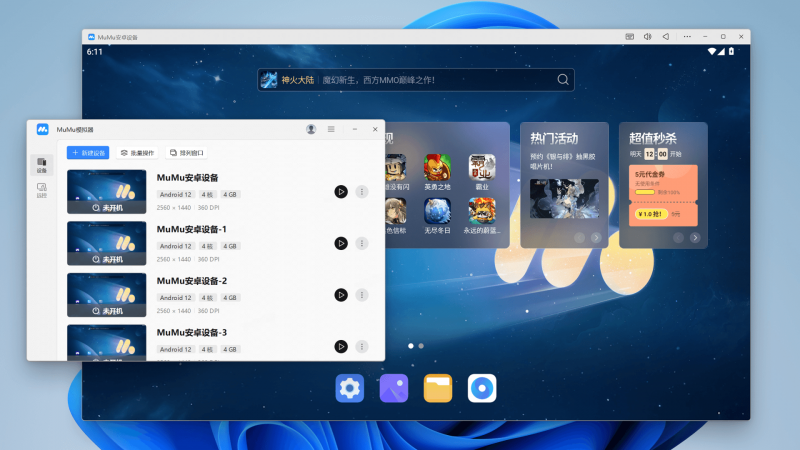Click the MuMu安卓设备 preview thumbnail
The height and width of the screenshot is (450, 800).
tap(106, 192)
